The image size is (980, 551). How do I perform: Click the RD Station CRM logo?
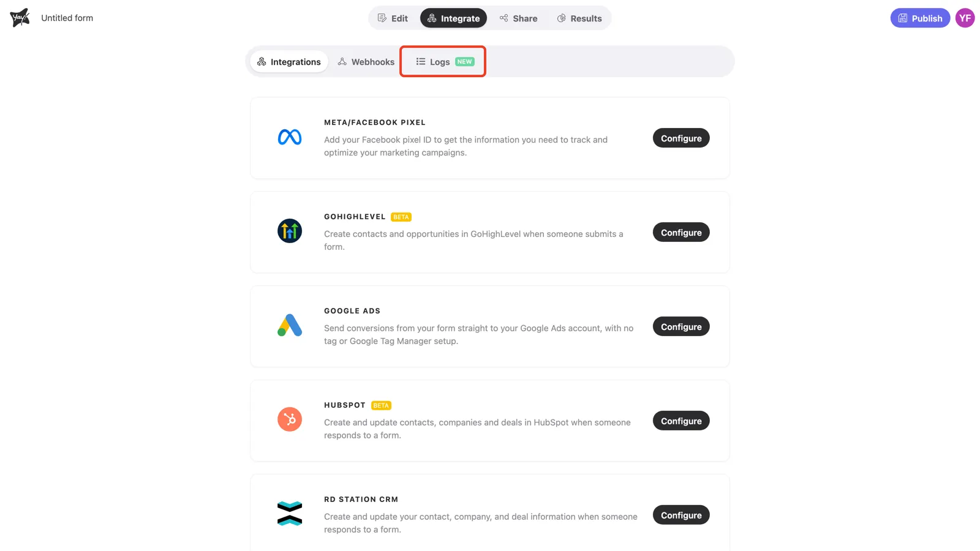[x=290, y=514]
